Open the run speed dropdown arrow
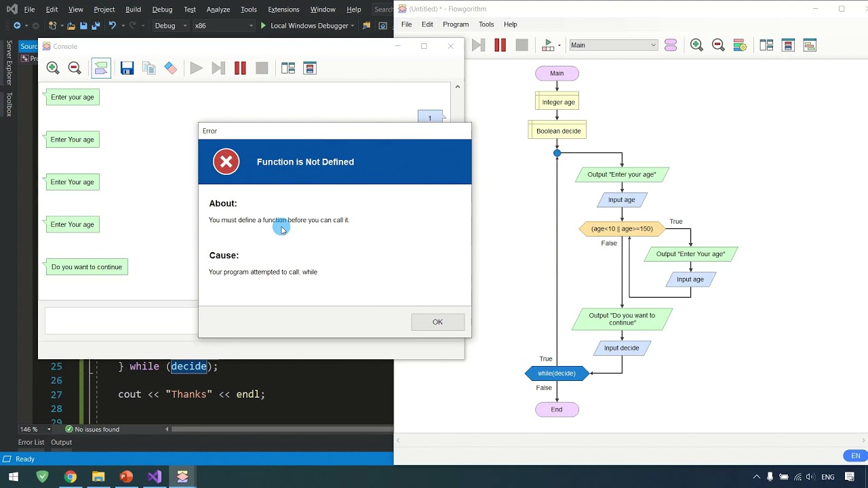 click(x=559, y=45)
